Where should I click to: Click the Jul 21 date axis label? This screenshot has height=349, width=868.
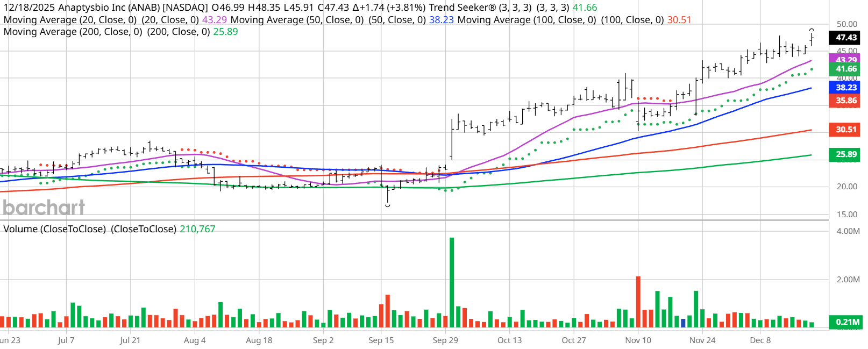(130, 340)
